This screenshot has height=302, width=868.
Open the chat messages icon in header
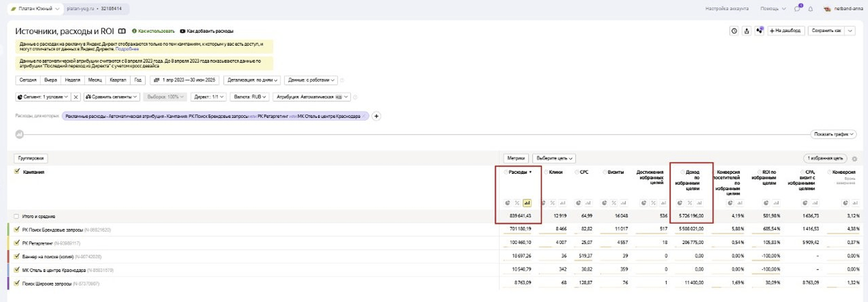[797, 9]
